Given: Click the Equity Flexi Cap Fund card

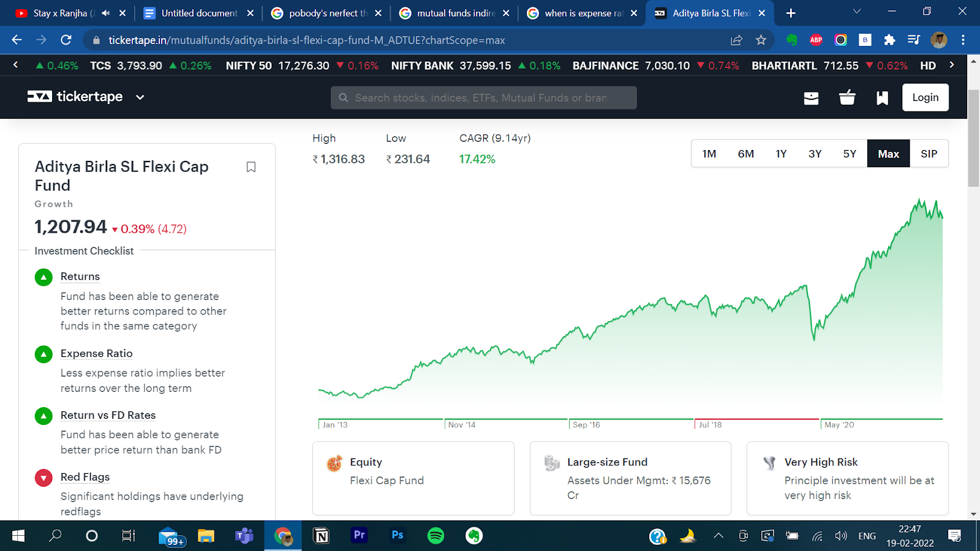Looking at the screenshot, I should [413, 478].
